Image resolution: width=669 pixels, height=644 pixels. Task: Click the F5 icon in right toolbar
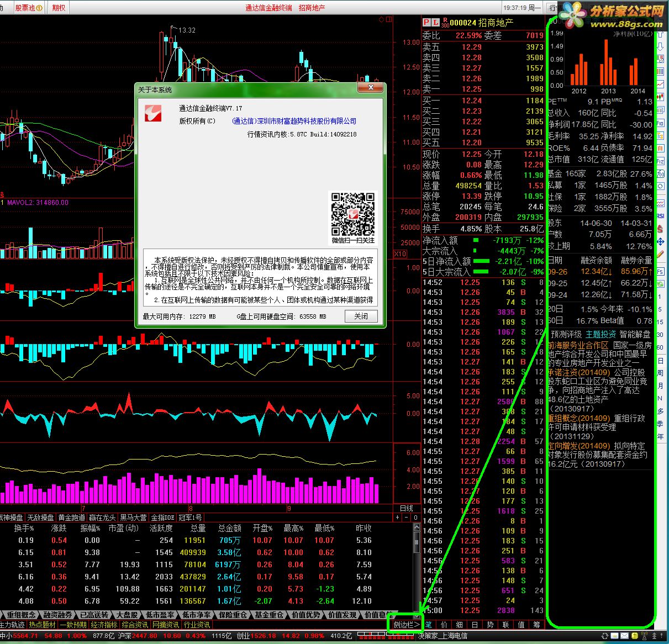(x=660, y=272)
